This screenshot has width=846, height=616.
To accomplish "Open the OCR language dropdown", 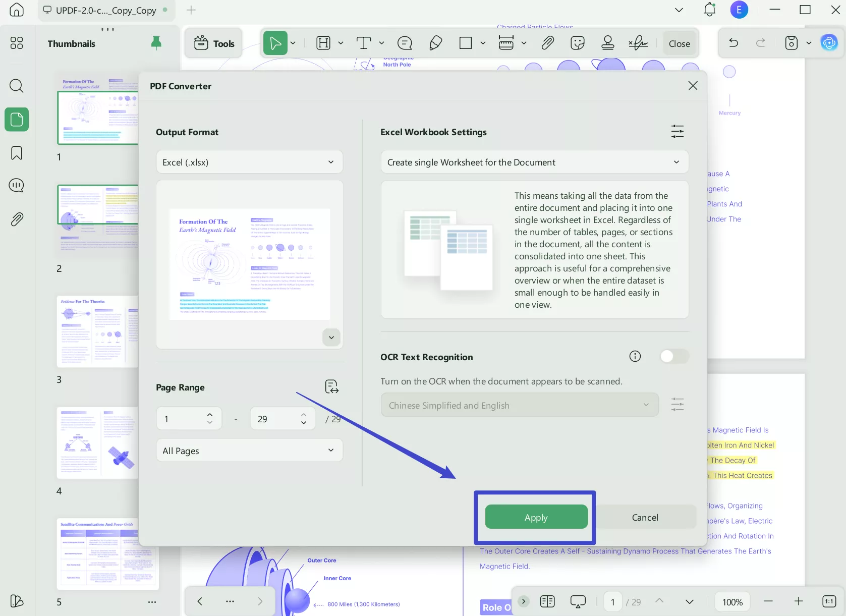I will point(519,405).
